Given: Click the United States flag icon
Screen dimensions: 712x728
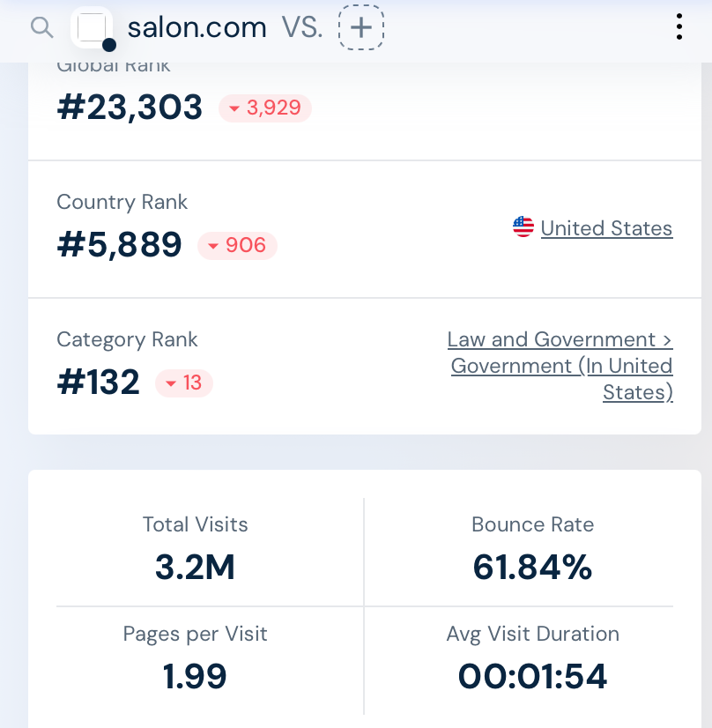Looking at the screenshot, I should 523,227.
